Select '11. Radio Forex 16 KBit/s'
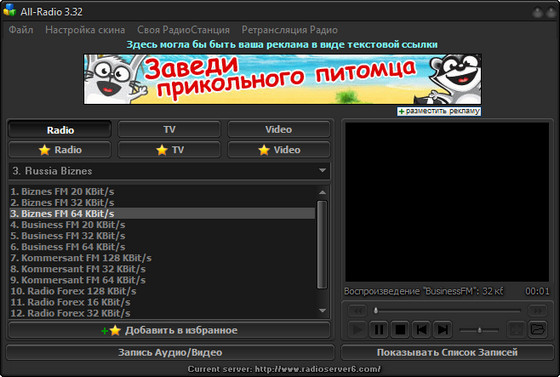 pos(162,302)
